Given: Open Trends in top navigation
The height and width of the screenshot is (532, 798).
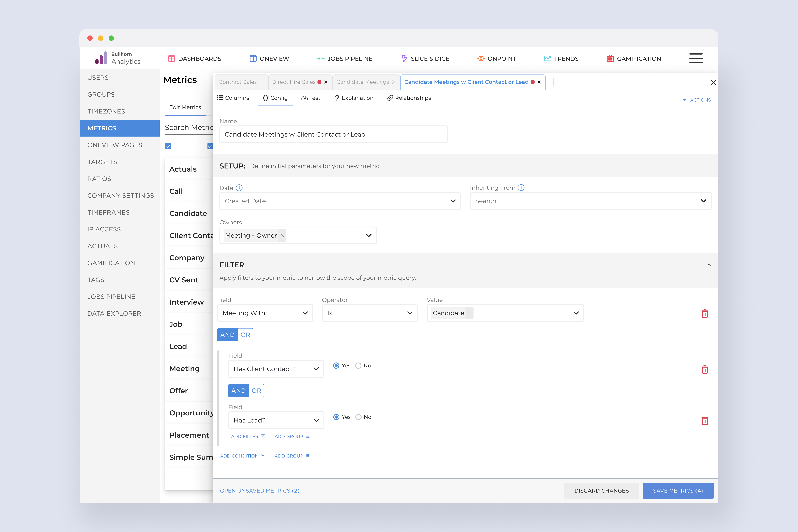Looking at the screenshot, I should [x=561, y=59].
